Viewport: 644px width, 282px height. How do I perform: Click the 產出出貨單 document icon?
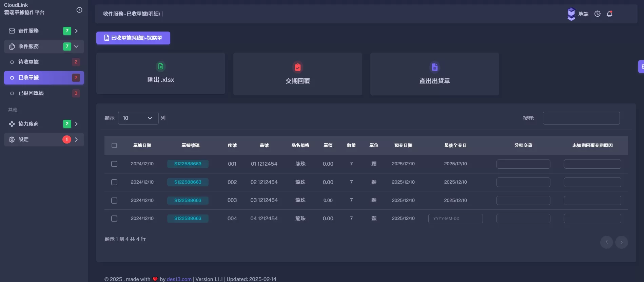click(434, 67)
